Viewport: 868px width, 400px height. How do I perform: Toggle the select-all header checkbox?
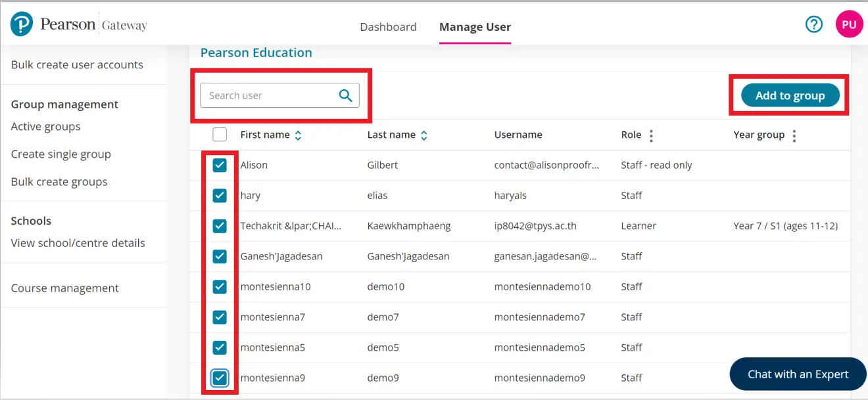coord(220,135)
